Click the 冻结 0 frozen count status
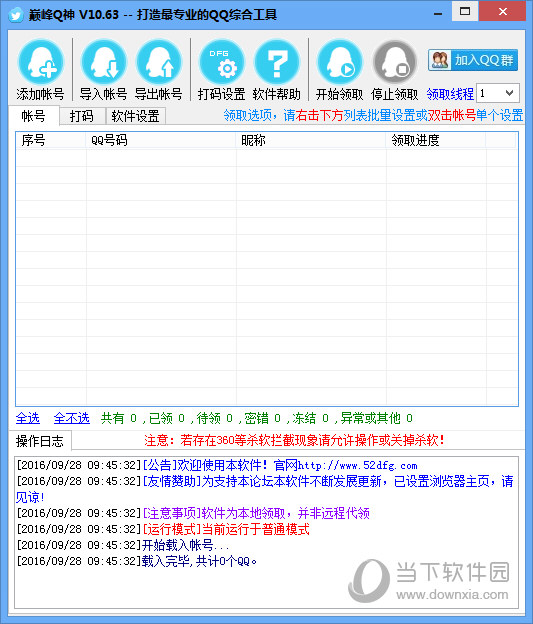 coord(310,418)
